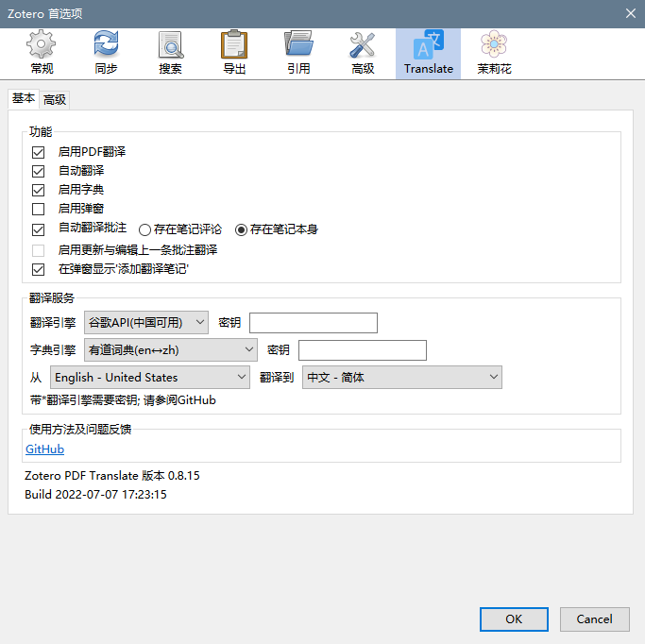Open the 茉莉花 (Jasmine) plugin pane
Viewport: 645px width, 644px height.
pyautogui.click(x=494, y=53)
